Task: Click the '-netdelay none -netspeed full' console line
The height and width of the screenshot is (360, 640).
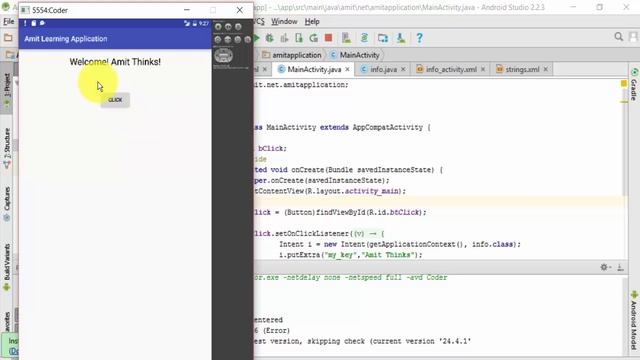Action: 351,278
